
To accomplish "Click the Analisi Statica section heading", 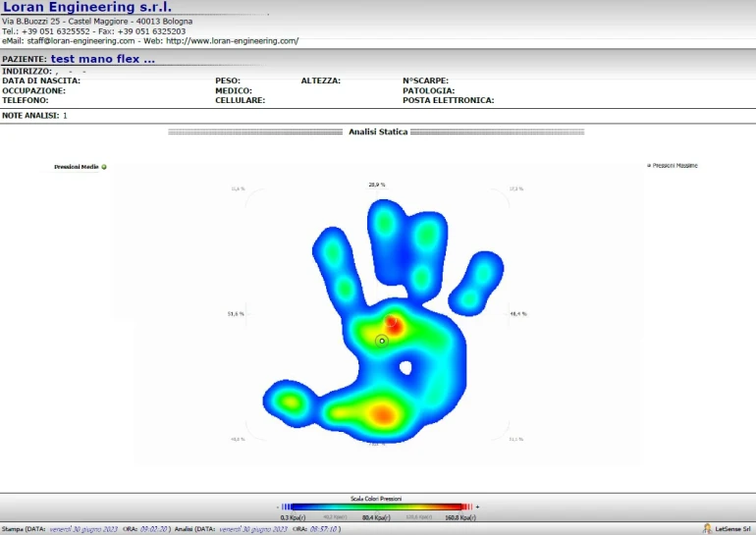I will pos(378,132).
